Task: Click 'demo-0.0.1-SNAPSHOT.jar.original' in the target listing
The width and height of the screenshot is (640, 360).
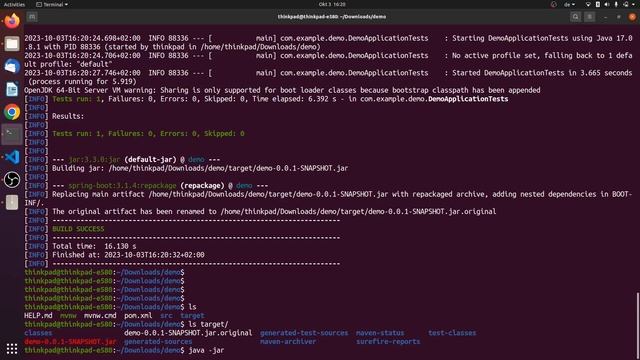Action: click(188, 333)
